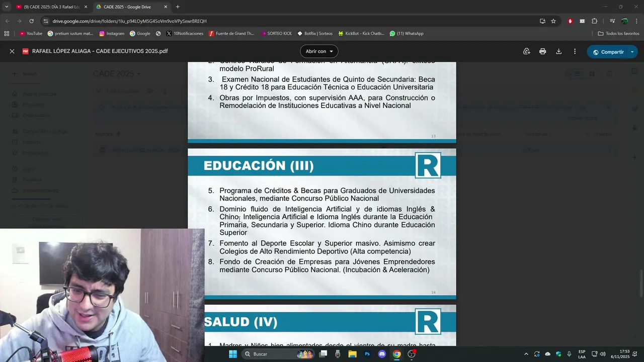
Task: Click the Compartir button
Action: point(607,52)
